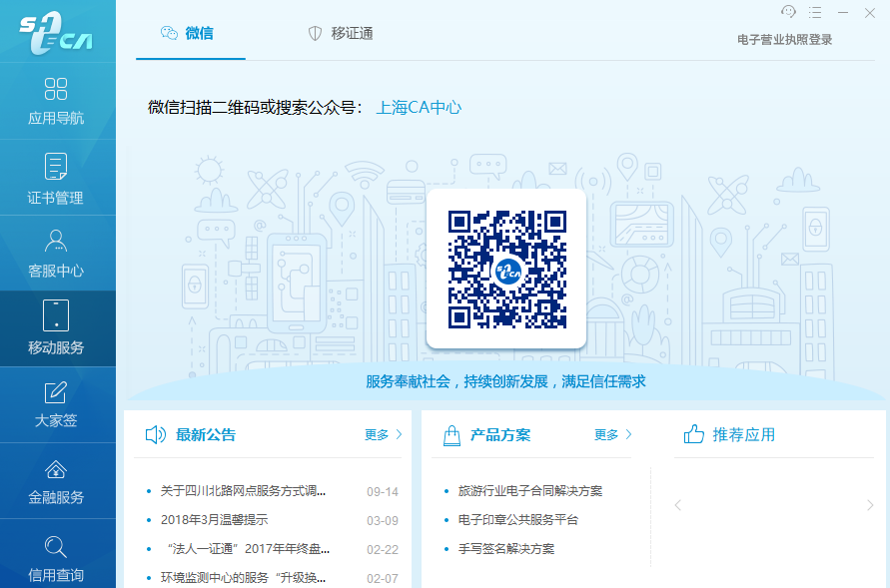Open 应用导航 in the sidebar

[x=57, y=101]
